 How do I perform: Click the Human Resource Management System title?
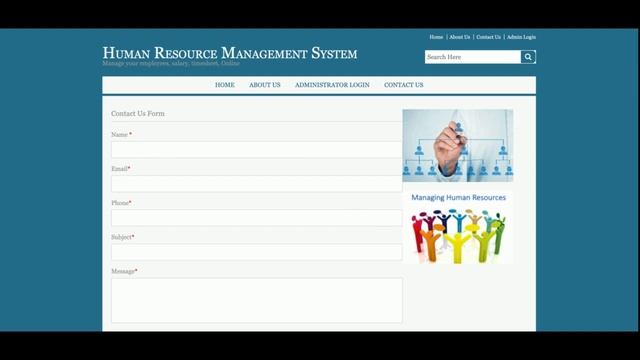click(x=230, y=53)
